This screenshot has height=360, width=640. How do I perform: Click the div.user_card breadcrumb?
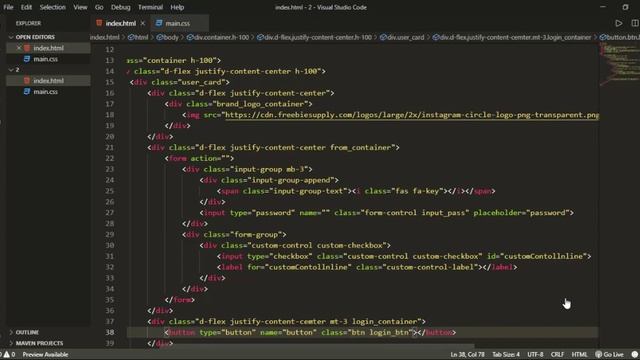coord(402,37)
